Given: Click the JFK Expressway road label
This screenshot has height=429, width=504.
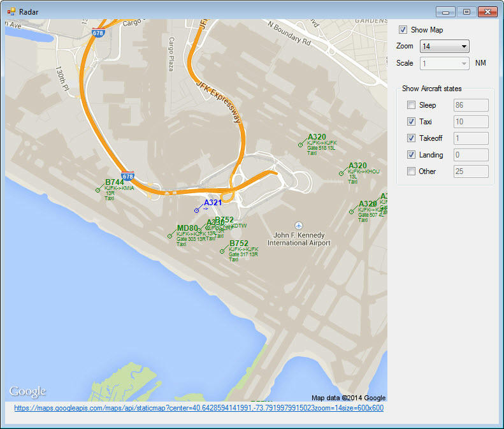Looking at the screenshot, I should click(219, 102).
